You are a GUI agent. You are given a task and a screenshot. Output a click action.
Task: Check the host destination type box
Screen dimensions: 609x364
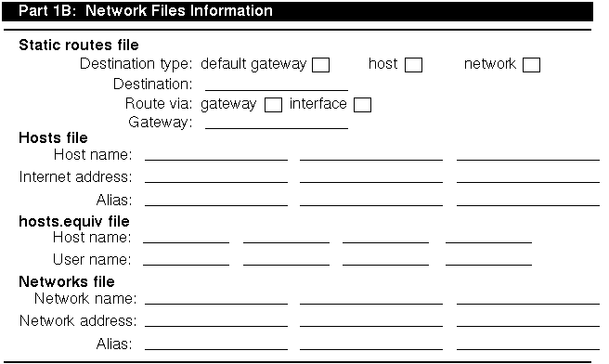pos(413,65)
